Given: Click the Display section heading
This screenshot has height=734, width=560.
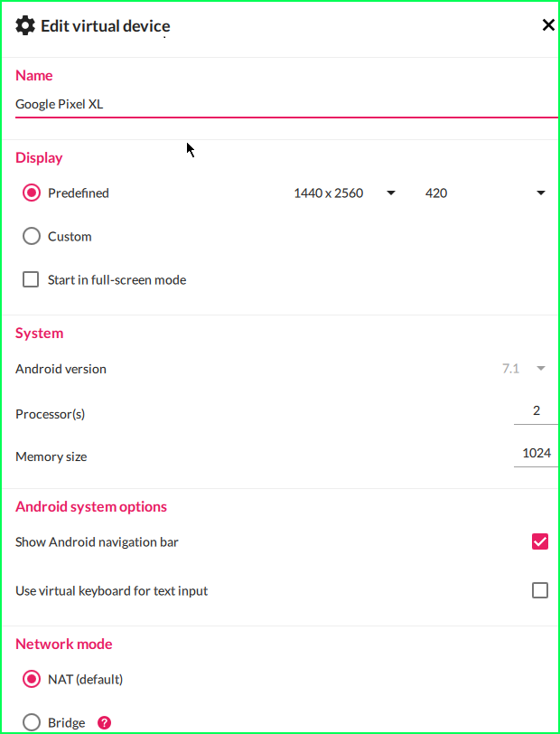Looking at the screenshot, I should [39, 157].
